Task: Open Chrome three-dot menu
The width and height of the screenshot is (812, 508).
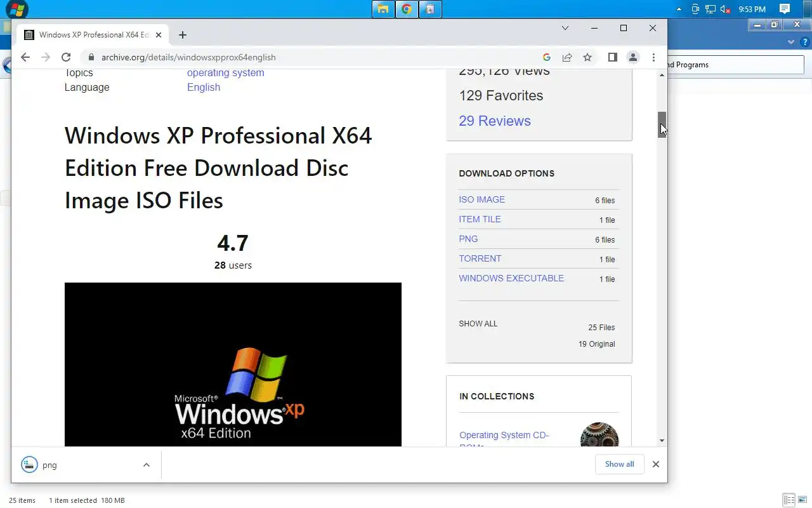Action: pos(653,57)
